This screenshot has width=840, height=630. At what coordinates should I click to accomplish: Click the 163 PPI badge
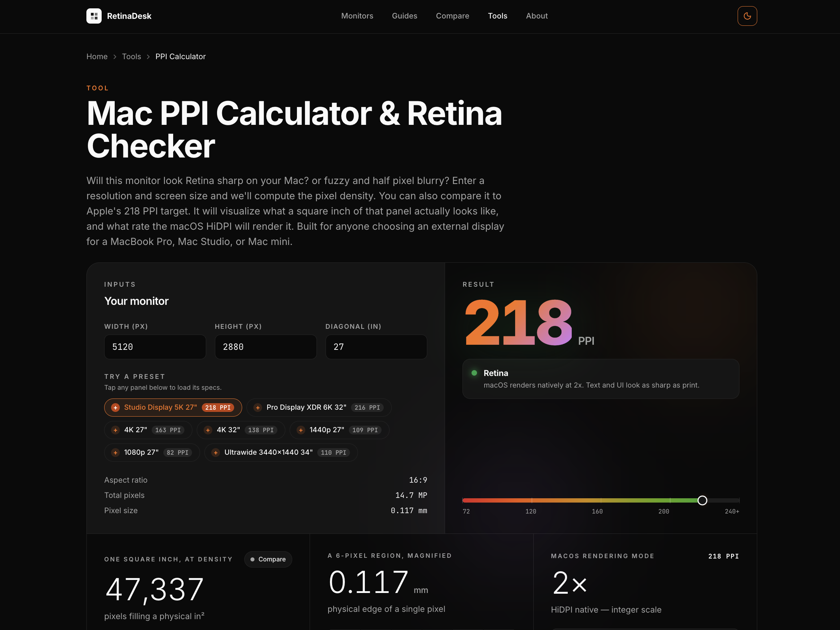tap(168, 430)
